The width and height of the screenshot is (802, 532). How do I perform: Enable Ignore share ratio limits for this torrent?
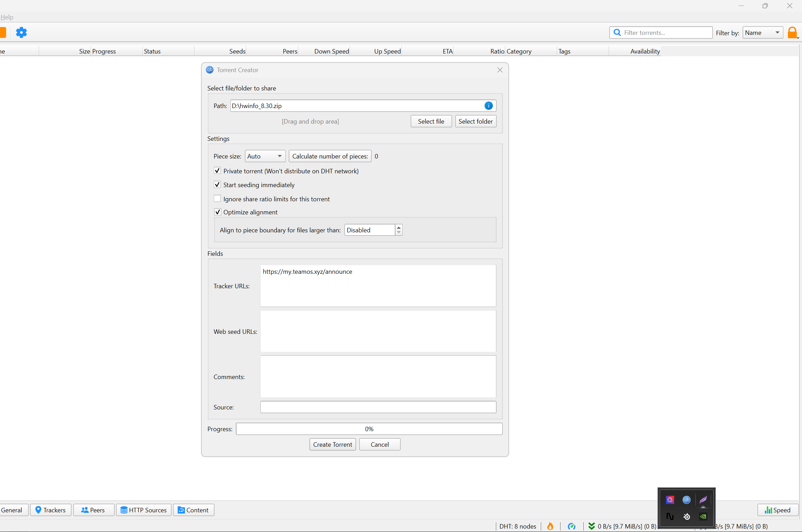click(x=217, y=199)
